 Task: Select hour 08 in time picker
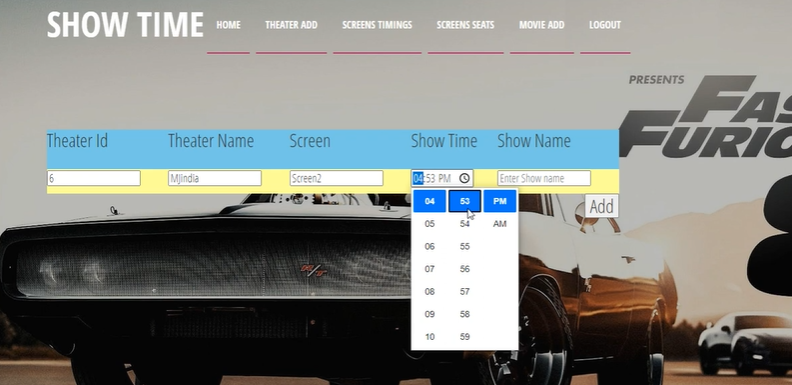(x=429, y=292)
